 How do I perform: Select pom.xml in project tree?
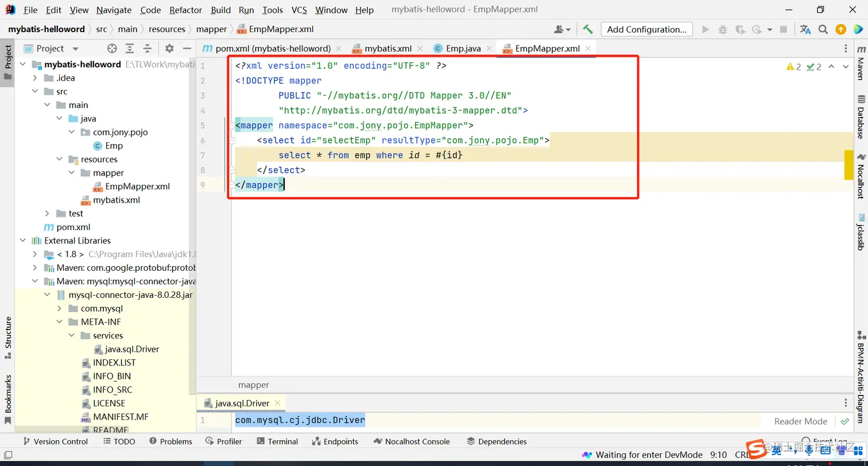click(x=73, y=227)
